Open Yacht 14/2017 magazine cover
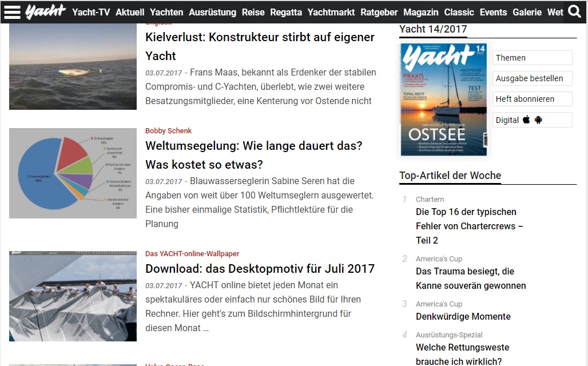588x366 pixels. coord(444,100)
